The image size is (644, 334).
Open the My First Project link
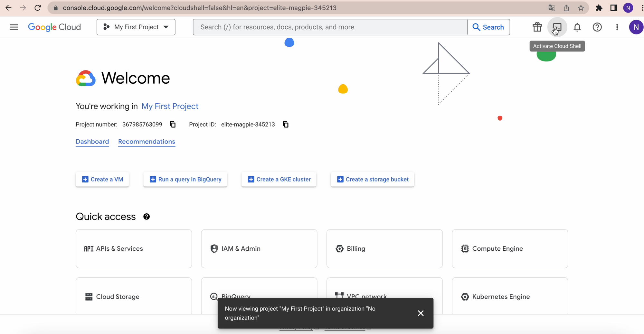click(170, 106)
